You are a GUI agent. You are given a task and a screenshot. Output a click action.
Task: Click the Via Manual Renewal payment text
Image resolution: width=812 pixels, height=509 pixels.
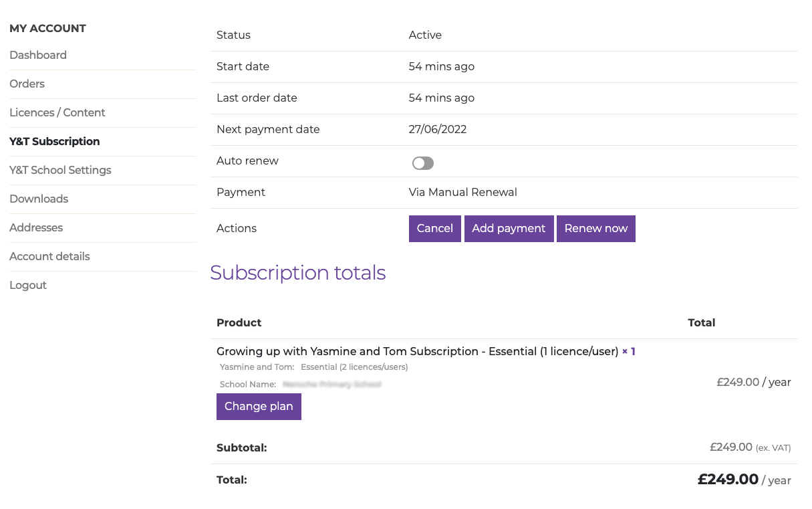(x=463, y=192)
